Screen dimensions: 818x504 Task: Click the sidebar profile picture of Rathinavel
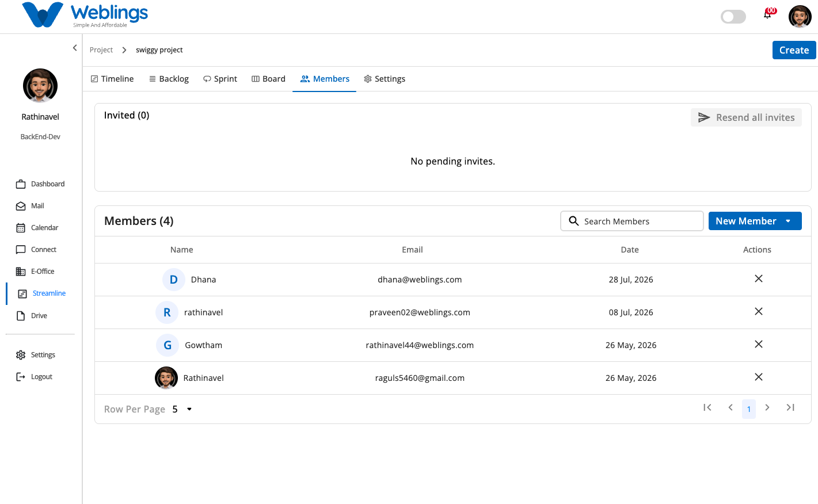(x=40, y=86)
